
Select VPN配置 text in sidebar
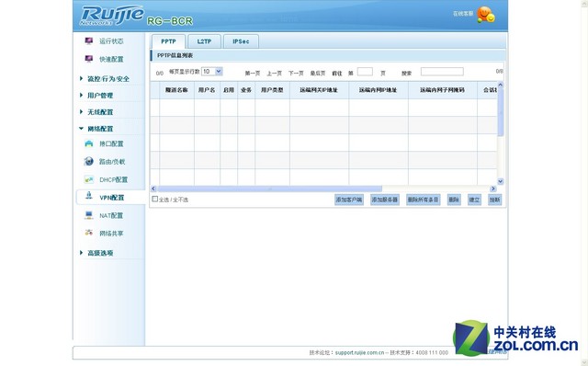[x=112, y=198]
